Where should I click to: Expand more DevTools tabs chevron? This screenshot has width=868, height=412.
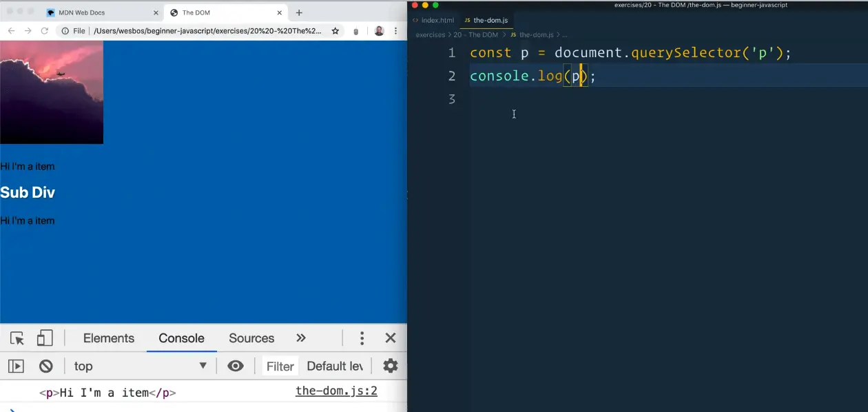pos(300,338)
